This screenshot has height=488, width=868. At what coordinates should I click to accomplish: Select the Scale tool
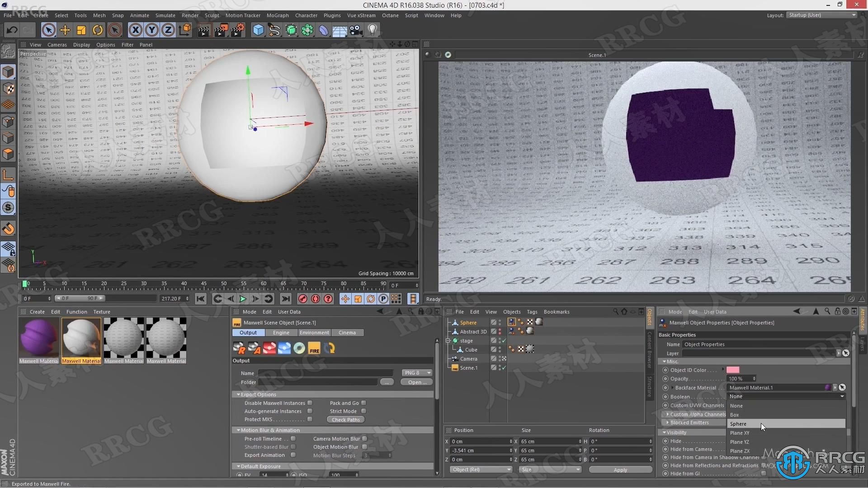[x=81, y=30]
